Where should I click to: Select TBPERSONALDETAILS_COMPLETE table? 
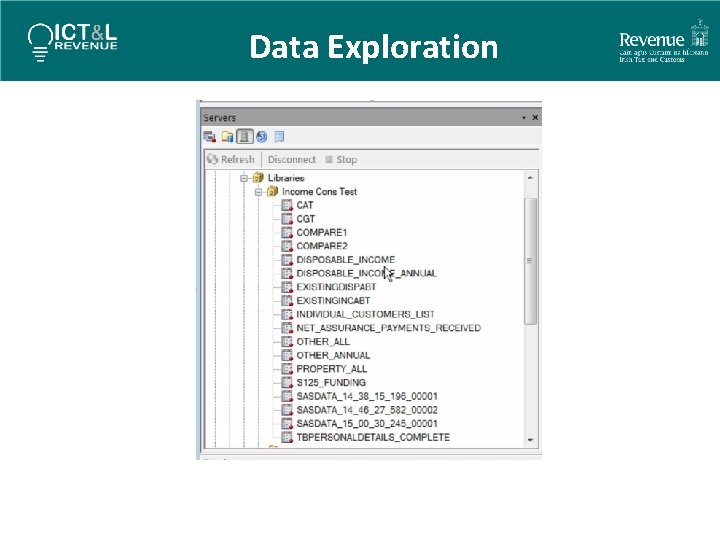(x=373, y=437)
